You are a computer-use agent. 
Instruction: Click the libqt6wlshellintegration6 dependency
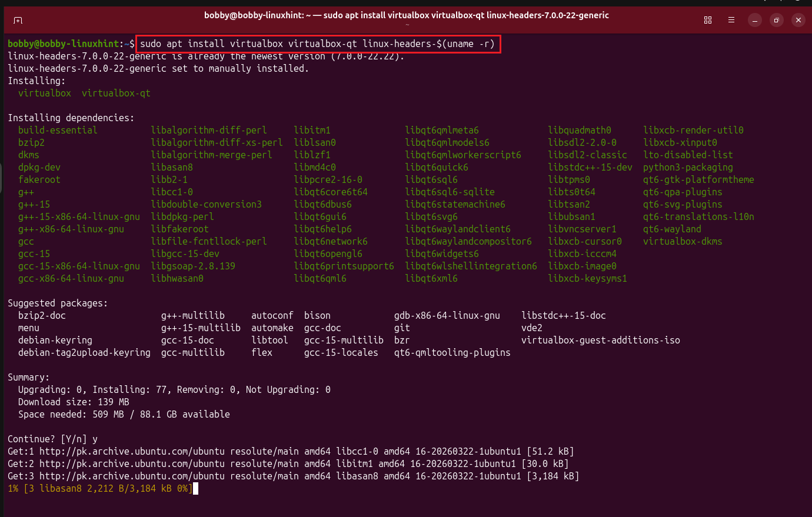(471, 266)
